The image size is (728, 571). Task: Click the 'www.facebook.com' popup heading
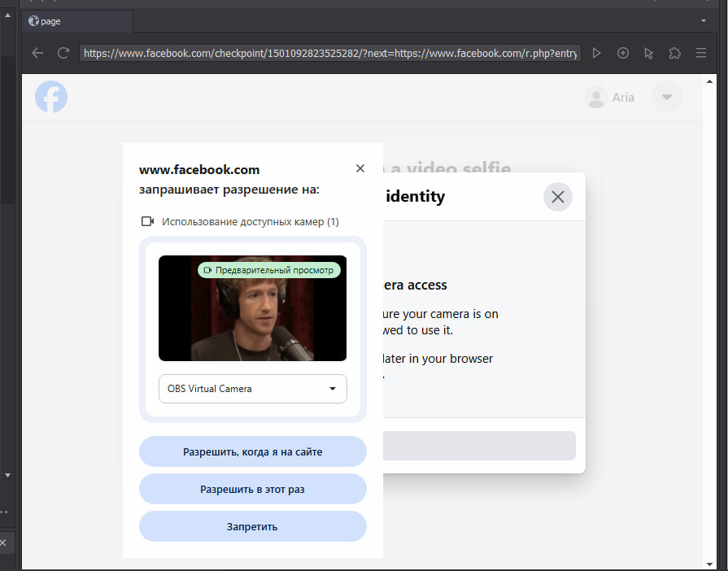pos(199,170)
